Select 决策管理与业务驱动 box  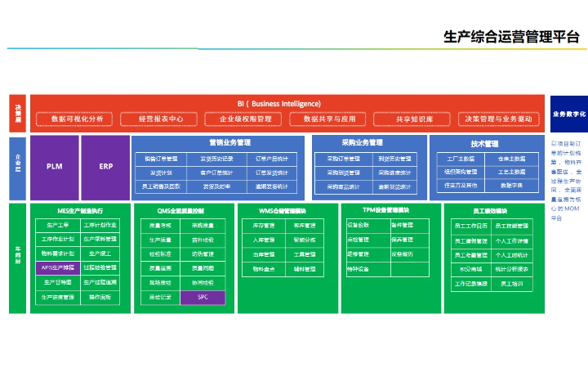(498, 119)
